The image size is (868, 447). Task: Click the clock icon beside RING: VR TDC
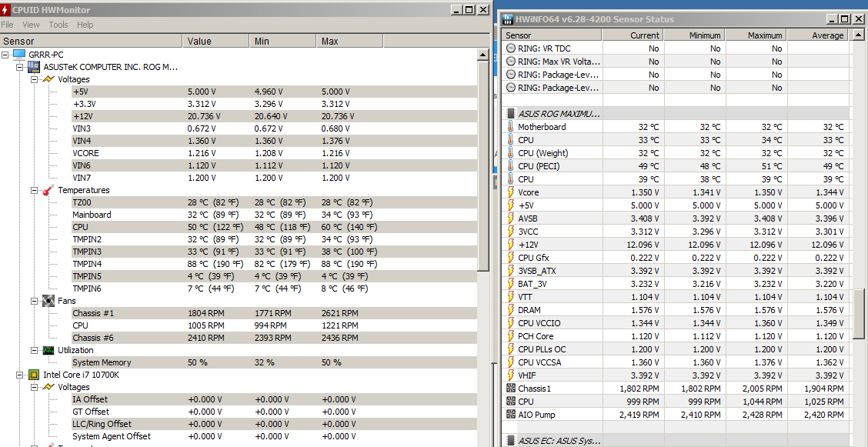click(x=511, y=48)
